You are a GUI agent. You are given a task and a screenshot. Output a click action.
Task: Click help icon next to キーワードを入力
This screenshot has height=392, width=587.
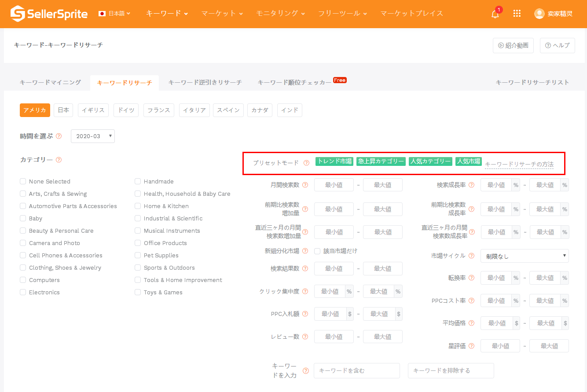[x=305, y=371]
